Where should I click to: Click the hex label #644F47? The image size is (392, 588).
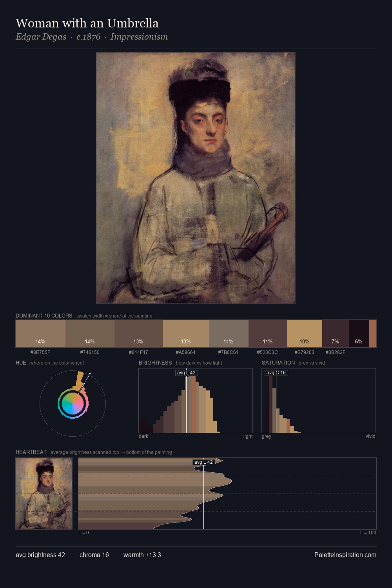pos(138,352)
